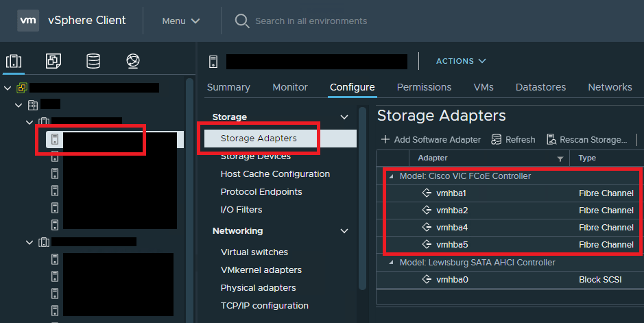644x323 pixels.
Task: Click the vmhba0 adapter icon
Action: click(x=427, y=280)
